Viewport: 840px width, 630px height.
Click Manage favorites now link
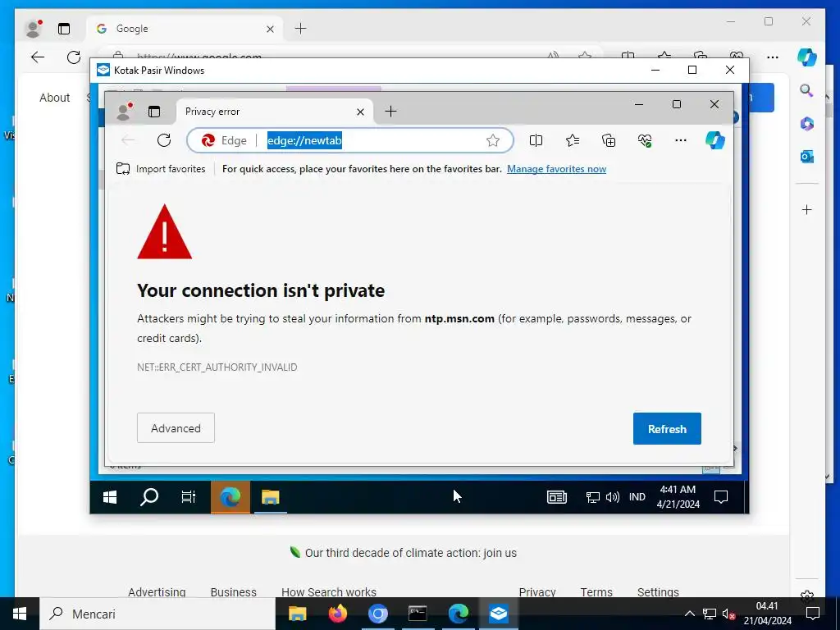[557, 169]
